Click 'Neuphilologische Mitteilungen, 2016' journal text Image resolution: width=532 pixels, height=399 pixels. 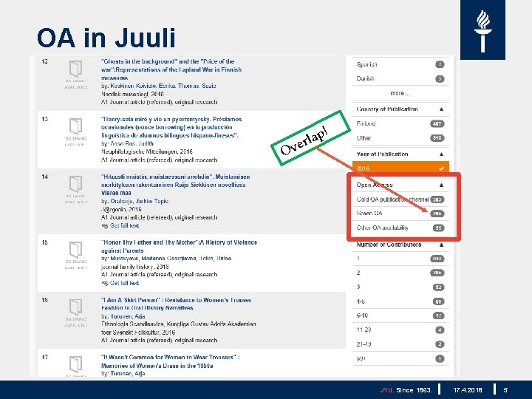pyautogui.click(x=147, y=151)
